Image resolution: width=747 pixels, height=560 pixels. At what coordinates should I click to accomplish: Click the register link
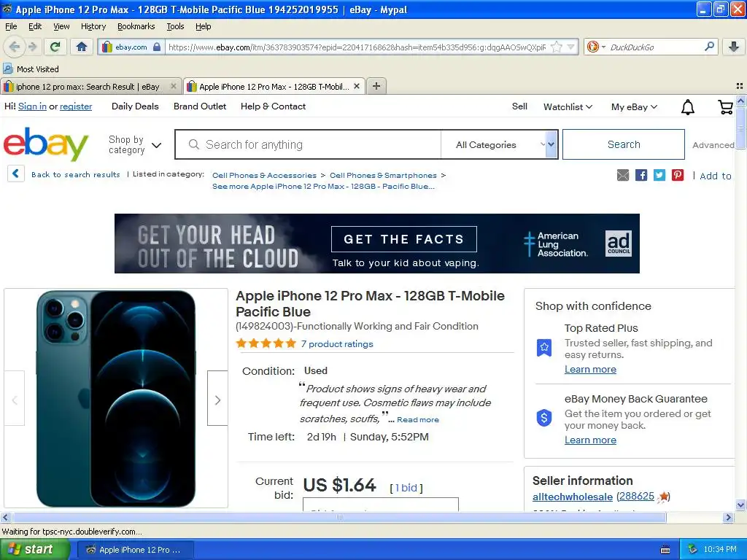pos(76,106)
